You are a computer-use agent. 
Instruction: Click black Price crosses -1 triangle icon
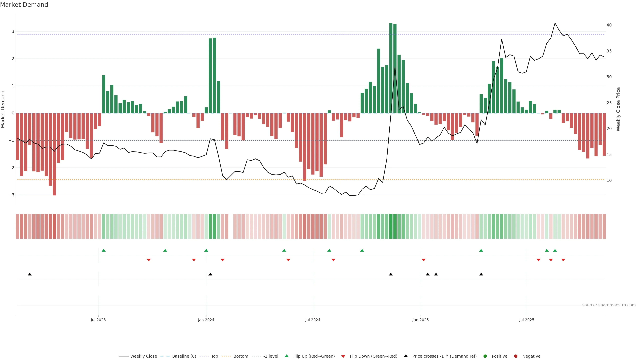406,356
